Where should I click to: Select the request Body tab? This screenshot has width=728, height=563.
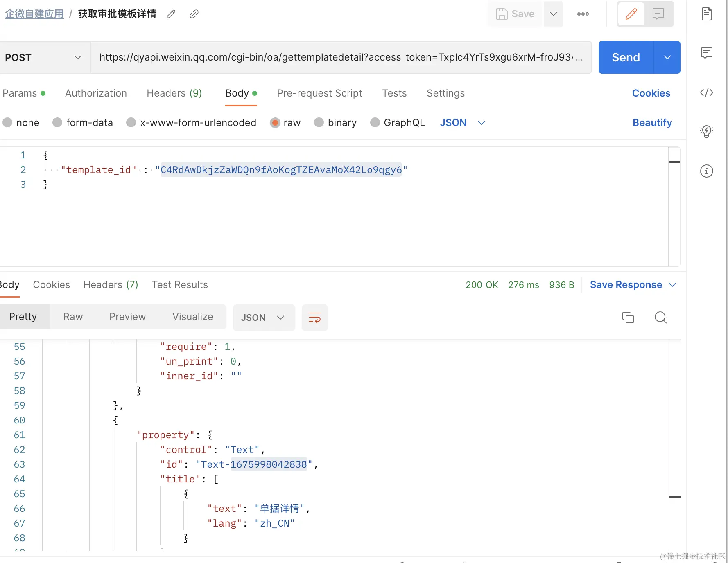tap(241, 93)
